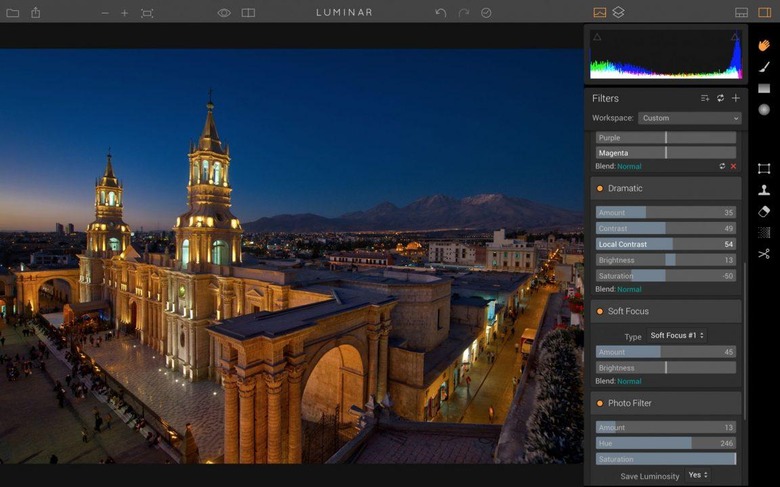This screenshot has width=780, height=487.
Task: Collapse the Dramatic filter header
Action: point(666,189)
